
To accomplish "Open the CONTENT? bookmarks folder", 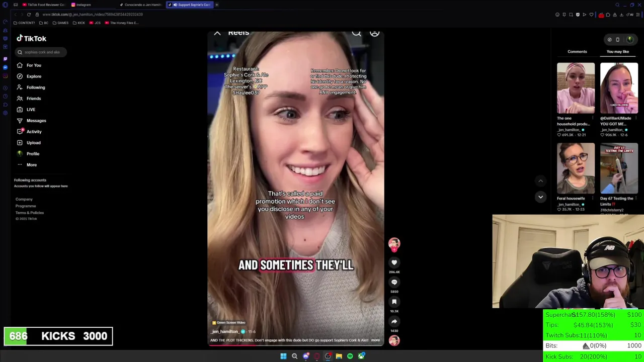I will click(x=24, y=23).
